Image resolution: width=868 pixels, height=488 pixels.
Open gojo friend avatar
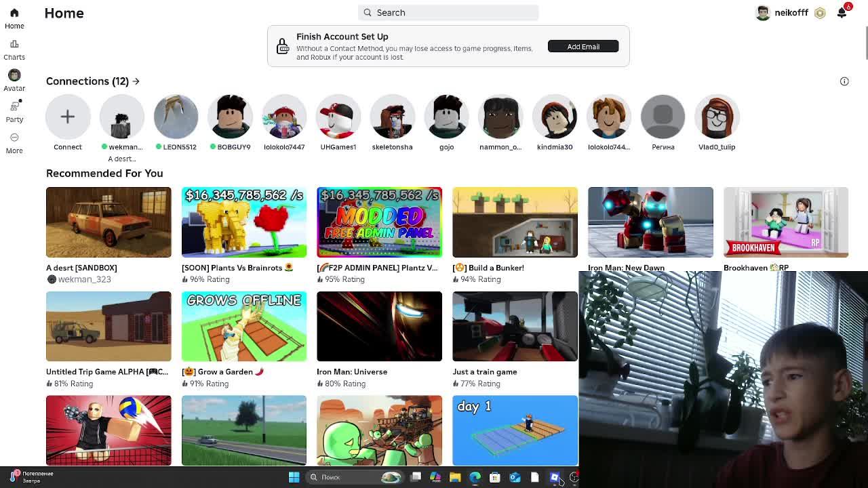pos(446,117)
